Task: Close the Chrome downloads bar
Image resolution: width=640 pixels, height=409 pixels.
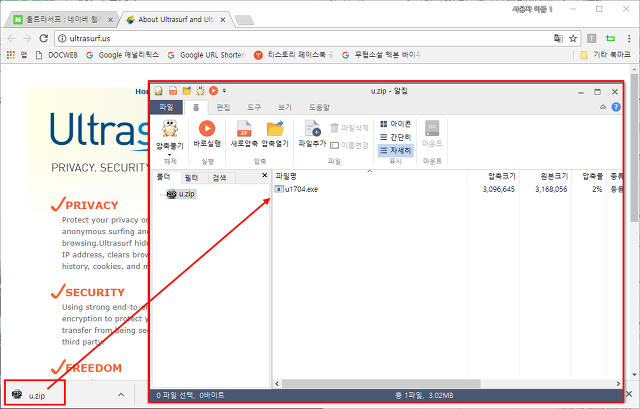Action: [x=629, y=394]
